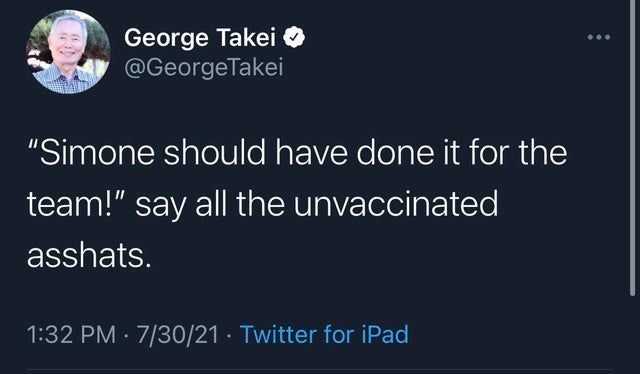Viewport: 640px width, 374px height.
Task: Click the word "team!" in the tweet
Action: pos(68,204)
